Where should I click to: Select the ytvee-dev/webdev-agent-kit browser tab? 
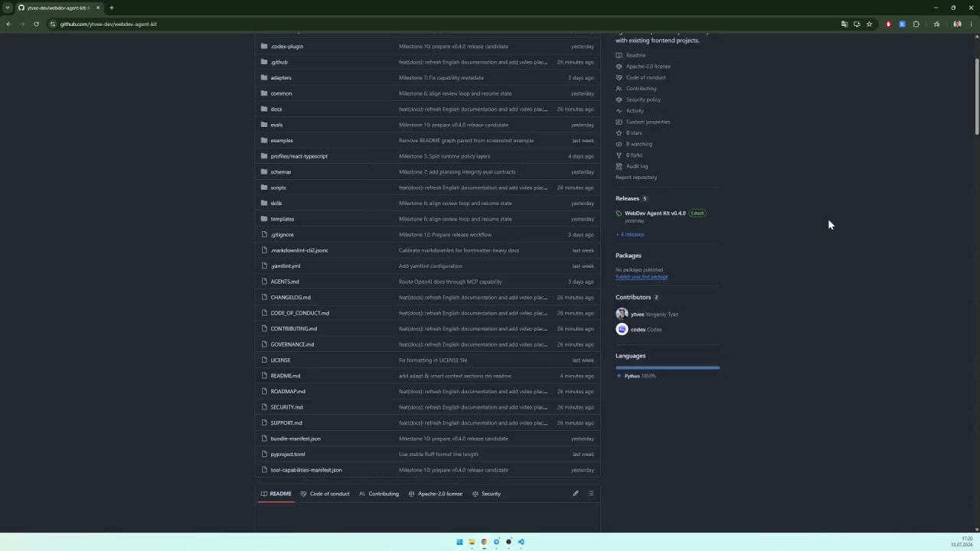(58, 8)
